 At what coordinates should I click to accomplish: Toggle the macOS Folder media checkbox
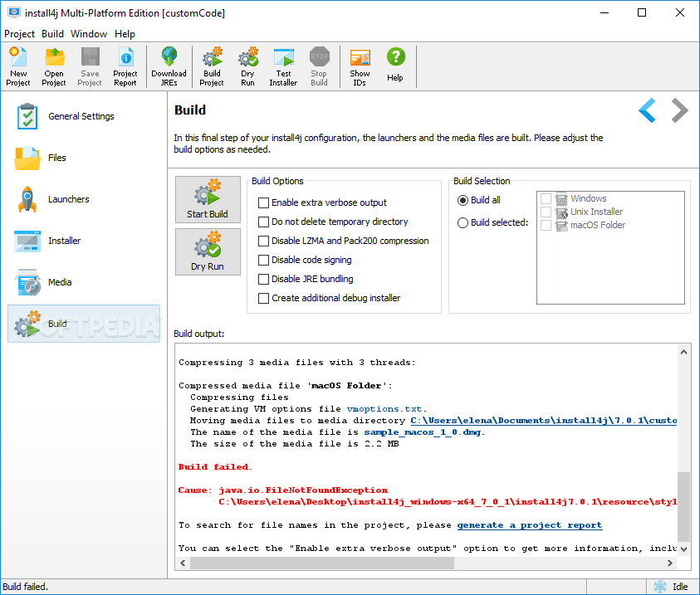[x=546, y=225]
